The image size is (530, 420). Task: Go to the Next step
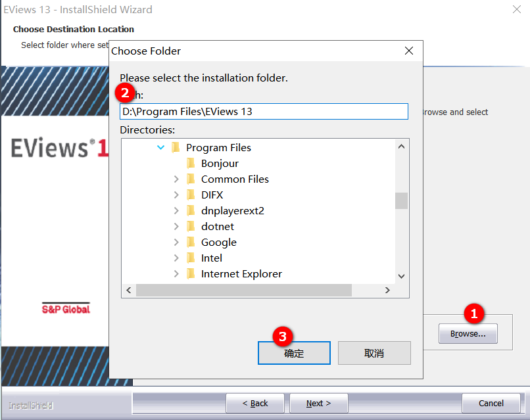click(x=319, y=403)
